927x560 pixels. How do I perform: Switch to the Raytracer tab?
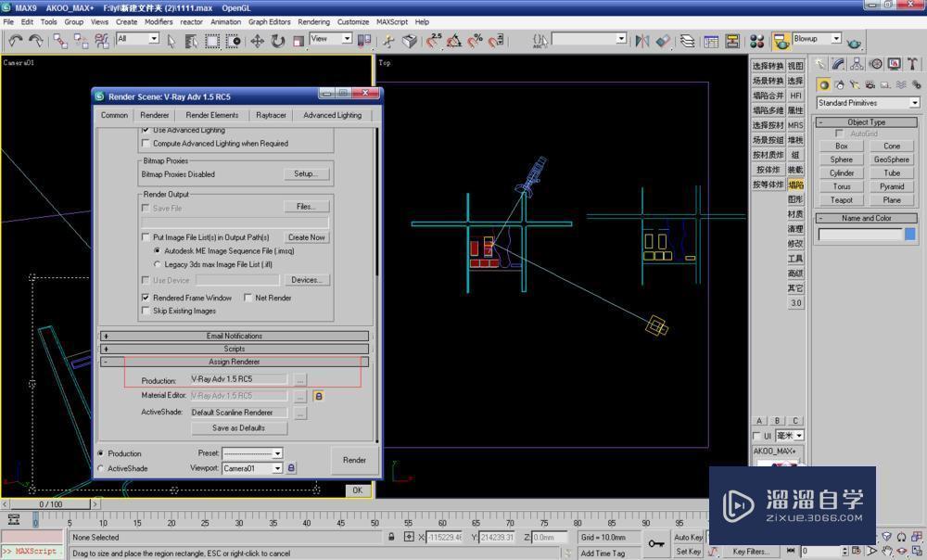point(271,115)
